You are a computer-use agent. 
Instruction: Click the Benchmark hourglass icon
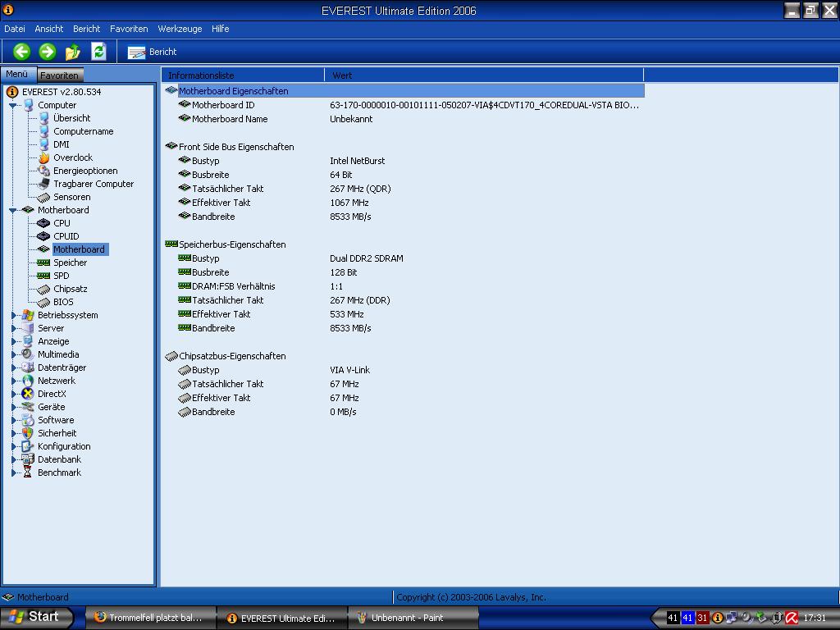tap(28, 472)
